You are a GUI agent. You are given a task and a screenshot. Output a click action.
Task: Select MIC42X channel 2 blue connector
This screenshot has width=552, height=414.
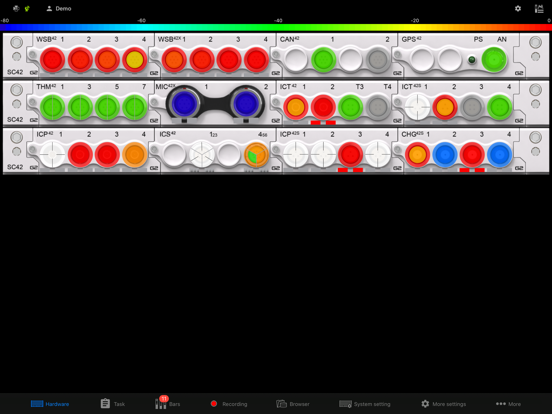[x=246, y=104]
